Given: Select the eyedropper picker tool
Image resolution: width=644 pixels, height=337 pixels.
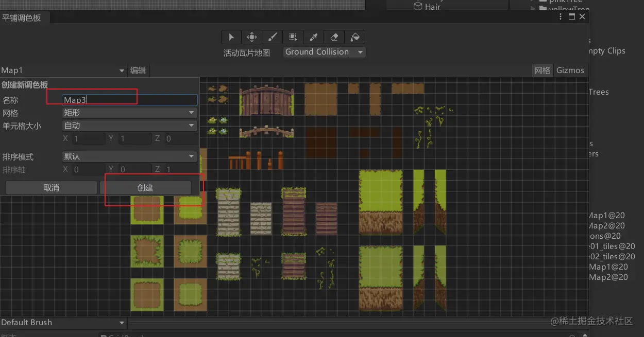Looking at the screenshot, I should click(314, 37).
